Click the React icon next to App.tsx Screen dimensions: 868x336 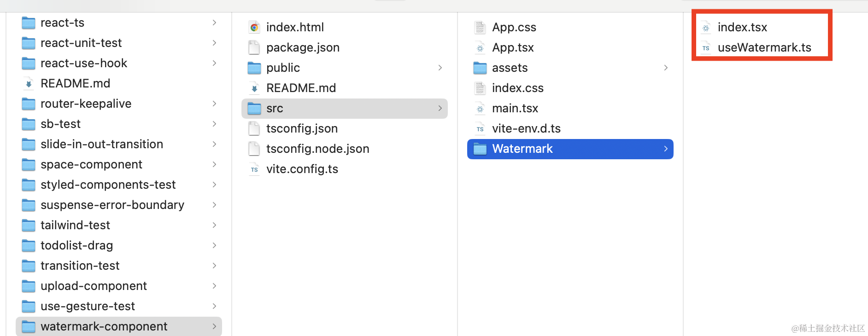click(x=480, y=48)
